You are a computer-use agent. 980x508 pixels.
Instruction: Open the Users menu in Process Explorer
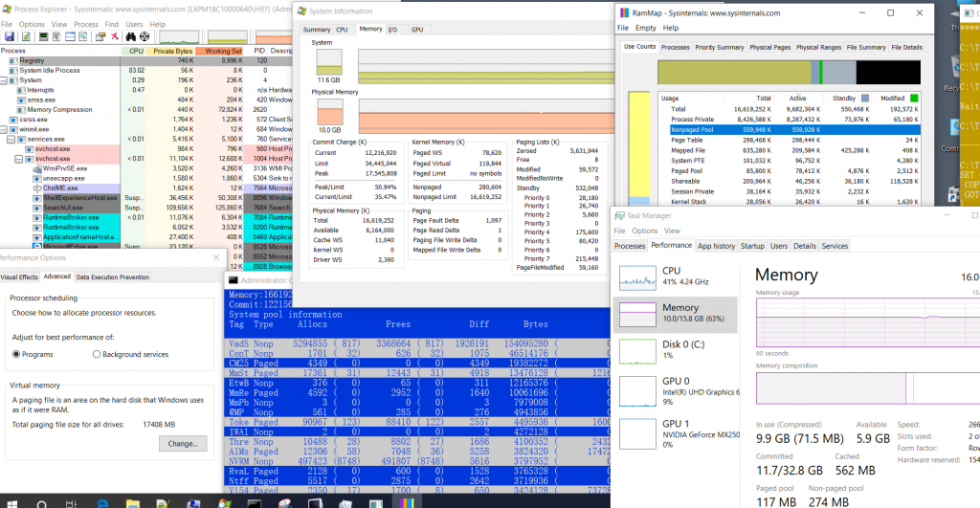tap(134, 24)
